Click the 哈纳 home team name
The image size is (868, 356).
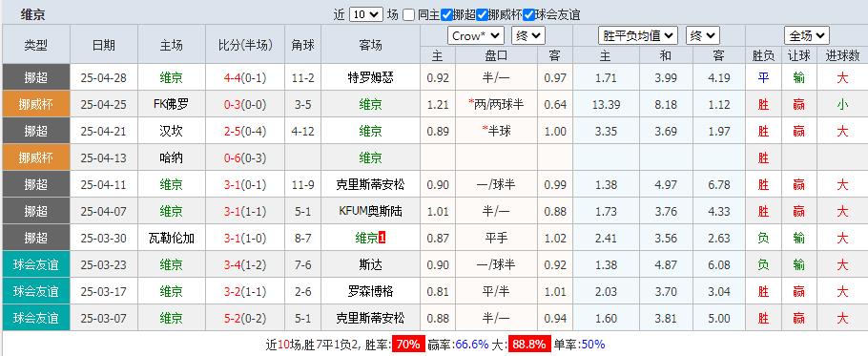[171, 157]
